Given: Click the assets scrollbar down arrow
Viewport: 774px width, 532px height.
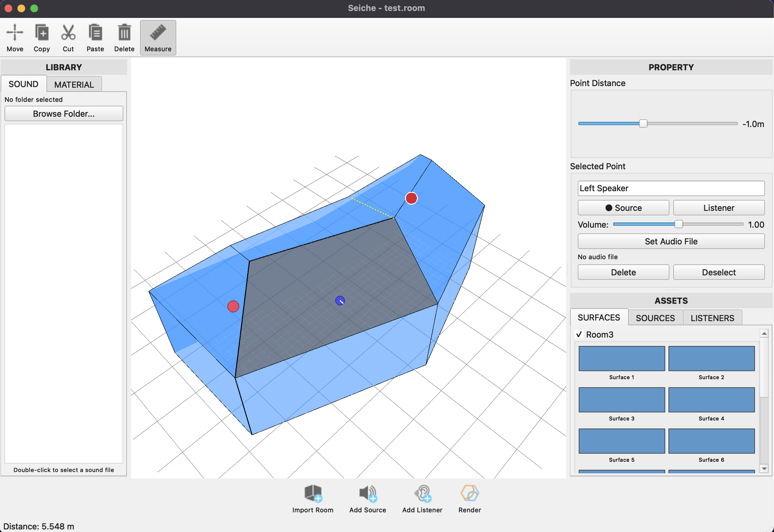Looking at the screenshot, I should pyautogui.click(x=764, y=469).
